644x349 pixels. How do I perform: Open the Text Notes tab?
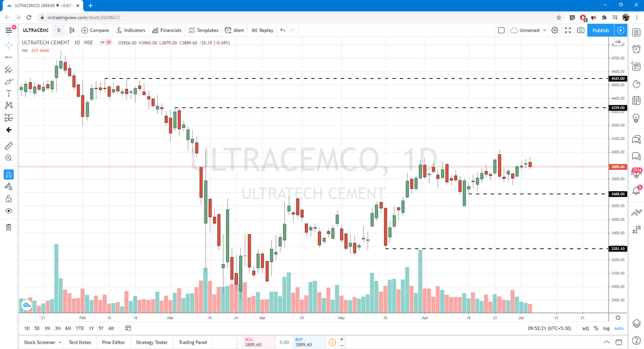pos(80,342)
